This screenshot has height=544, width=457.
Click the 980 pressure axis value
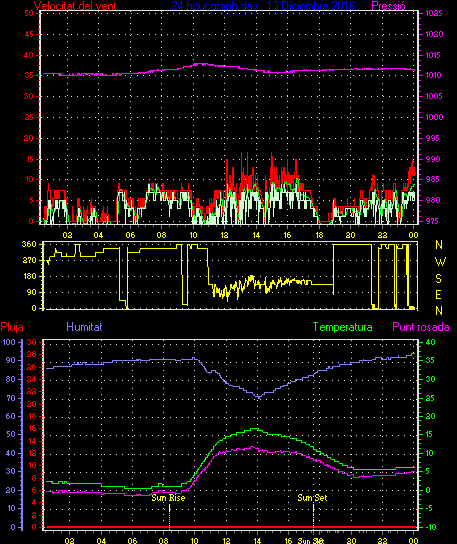pyautogui.click(x=433, y=200)
